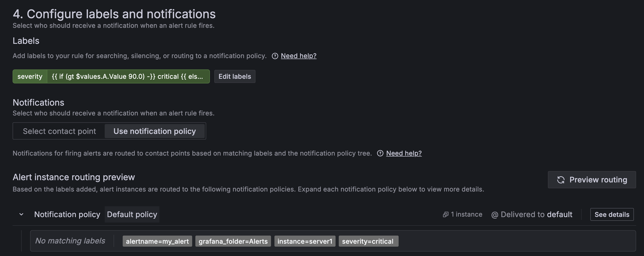The image size is (644, 256).
Task: Open Need help link under Notifications
Action: click(x=404, y=153)
